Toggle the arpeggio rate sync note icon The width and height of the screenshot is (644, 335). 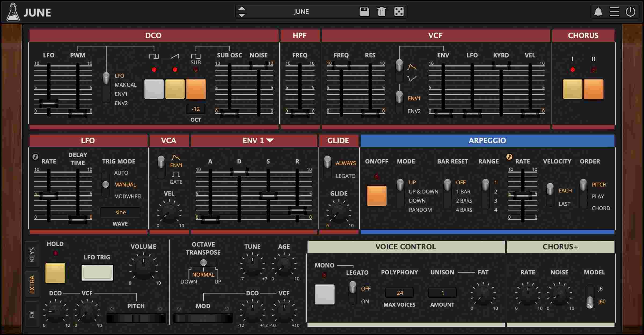tap(509, 157)
